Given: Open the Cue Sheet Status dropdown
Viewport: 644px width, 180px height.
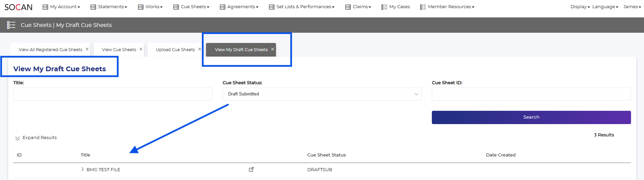Looking at the screenshot, I should coord(322,94).
